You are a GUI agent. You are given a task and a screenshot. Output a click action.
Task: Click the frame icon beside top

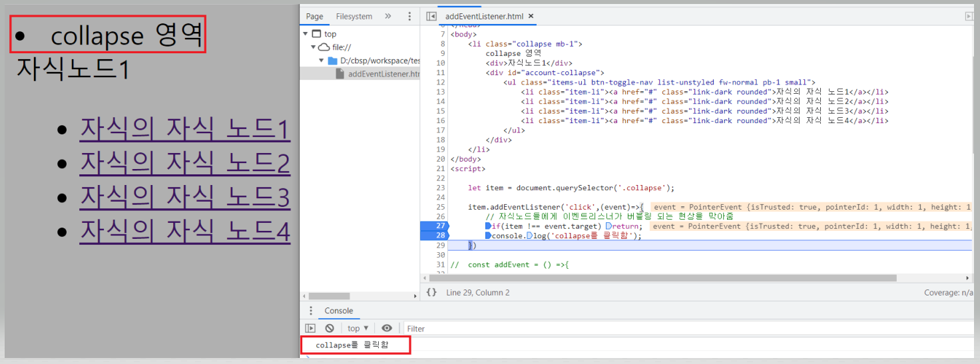tap(316, 34)
